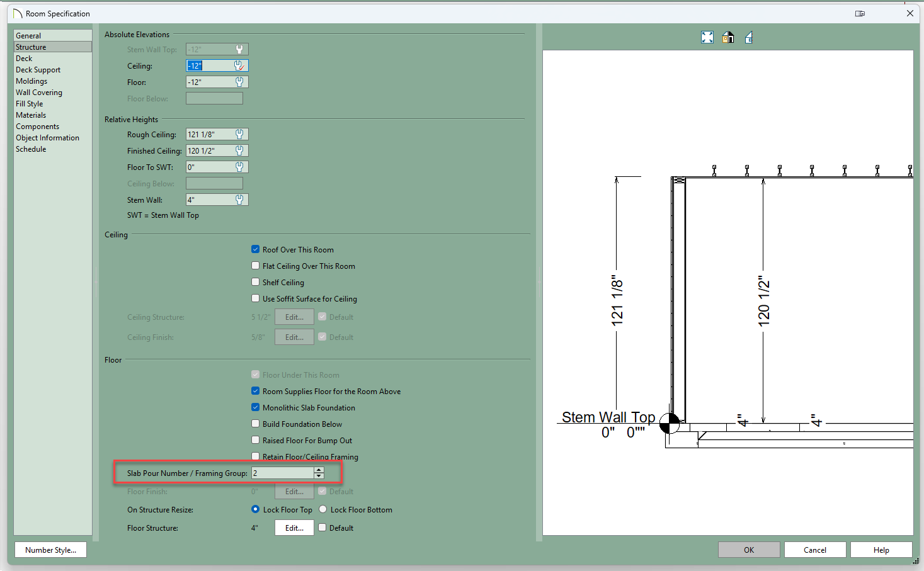Click the title bar dock icon
The width and height of the screenshot is (924, 571).
tap(860, 13)
